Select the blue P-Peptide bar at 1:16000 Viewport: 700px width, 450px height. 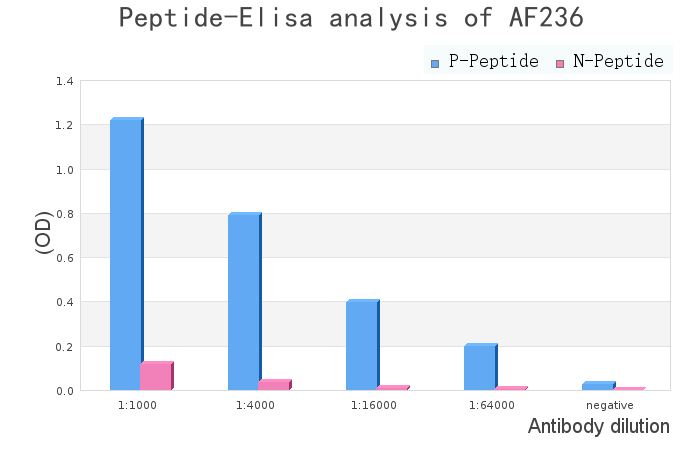tap(362, 345)
